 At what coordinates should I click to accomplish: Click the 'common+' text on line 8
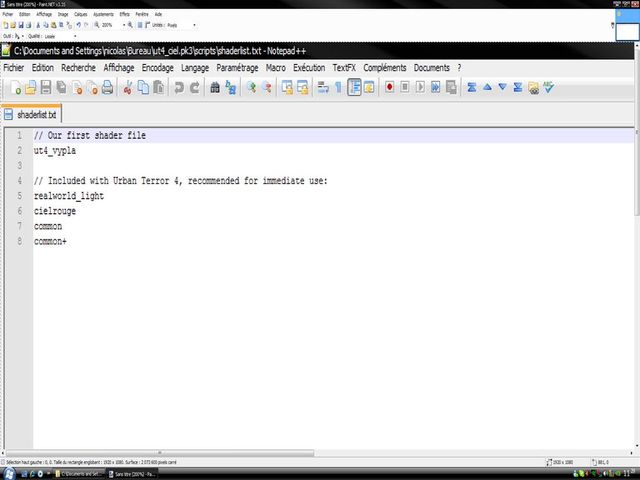pos(50,241)
